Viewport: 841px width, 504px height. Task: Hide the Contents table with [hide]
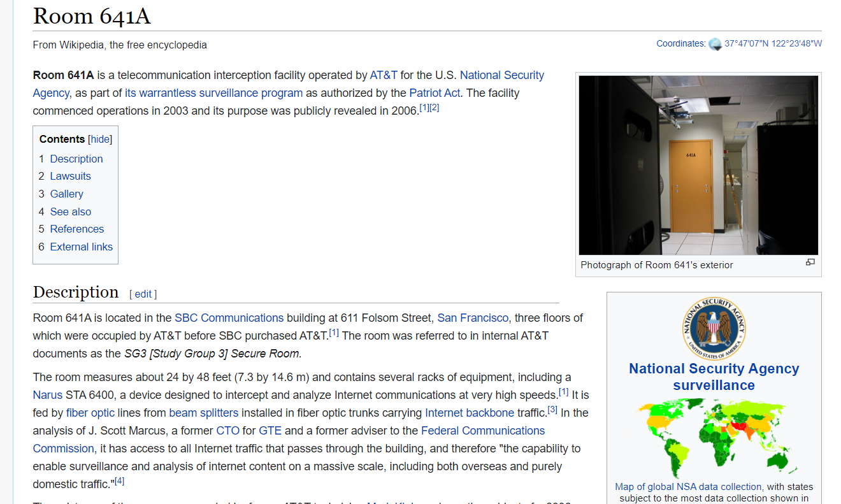click(100, 139)
